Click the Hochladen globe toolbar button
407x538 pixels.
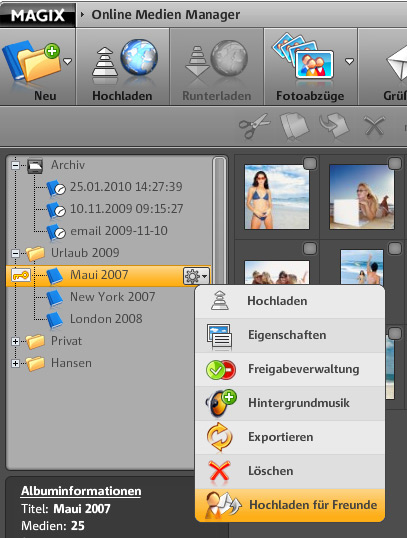click(123, 67)
